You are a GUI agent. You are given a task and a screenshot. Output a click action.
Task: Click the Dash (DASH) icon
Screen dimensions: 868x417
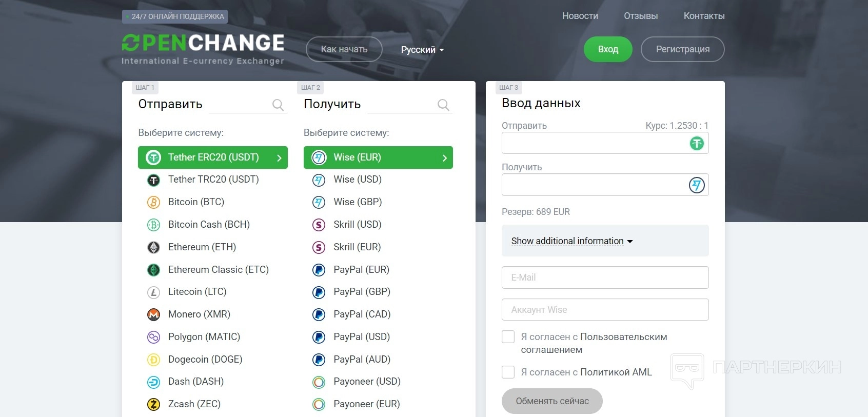pyautogui.click(x=153, y=382)
